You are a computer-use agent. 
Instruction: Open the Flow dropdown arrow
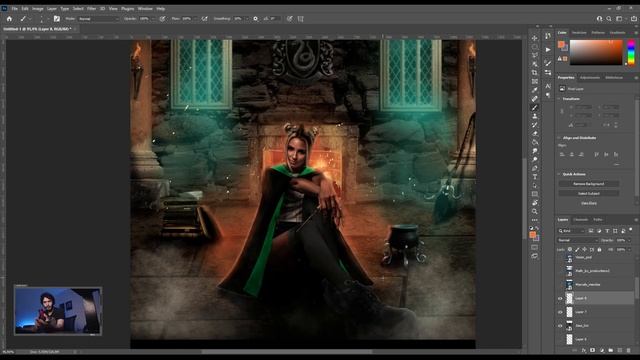[x=196, y=19]
